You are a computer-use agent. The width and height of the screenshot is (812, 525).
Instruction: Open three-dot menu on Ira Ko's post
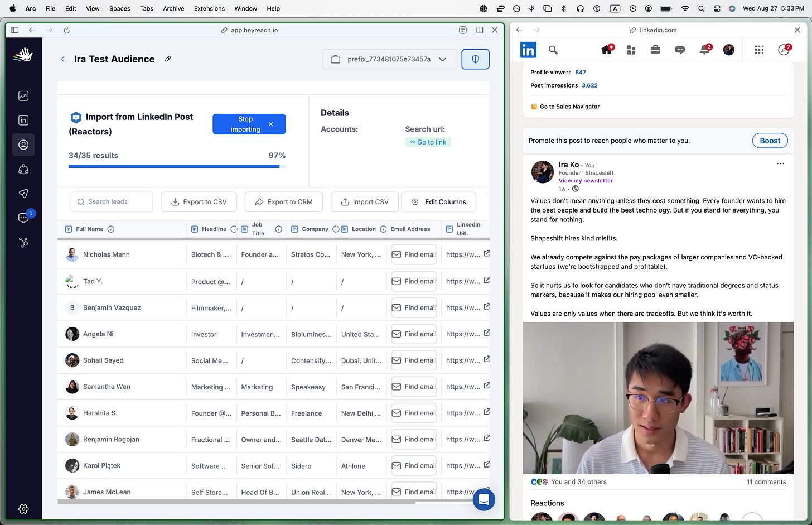coord(780,163)
